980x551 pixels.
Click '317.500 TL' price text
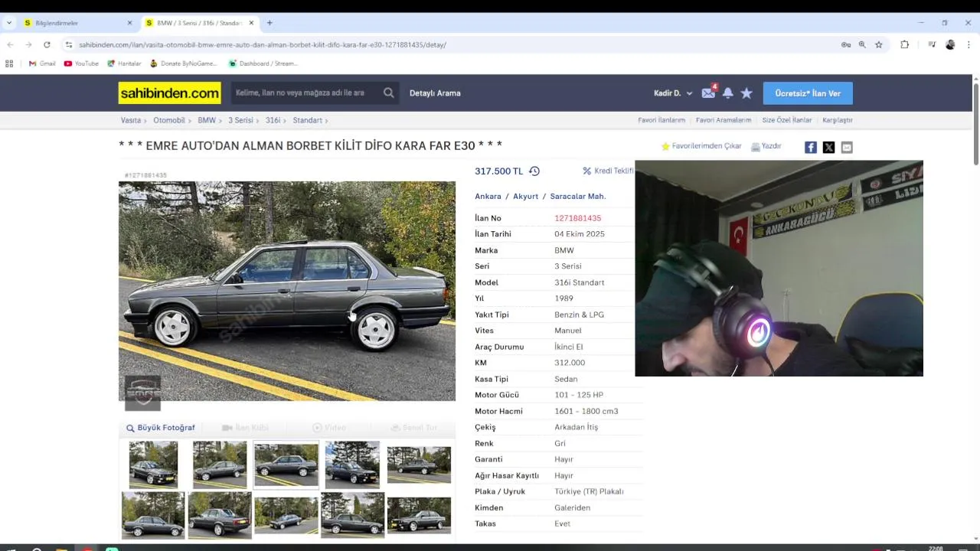498,171
